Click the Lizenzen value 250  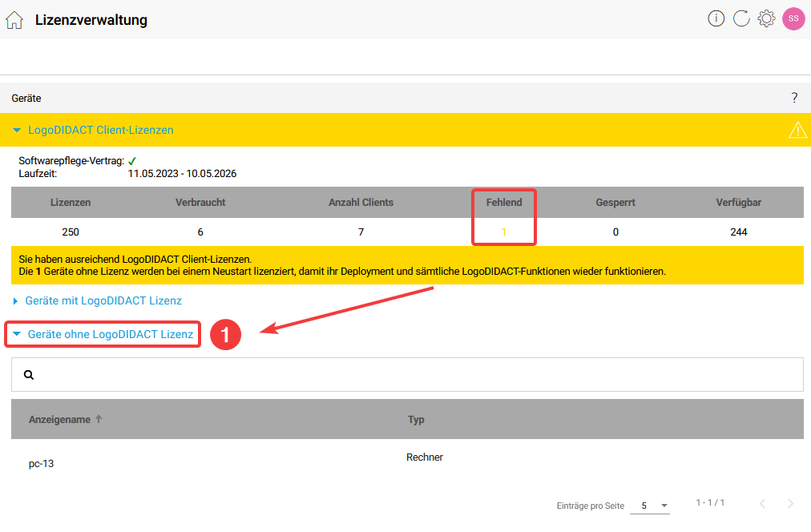click(71, 232)
